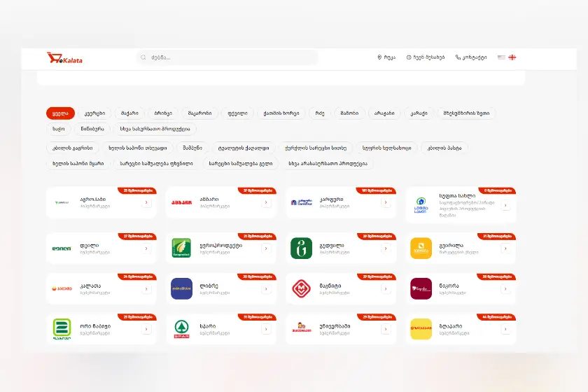Click the ევროპროდუქტი green logo

click(181, 248)
